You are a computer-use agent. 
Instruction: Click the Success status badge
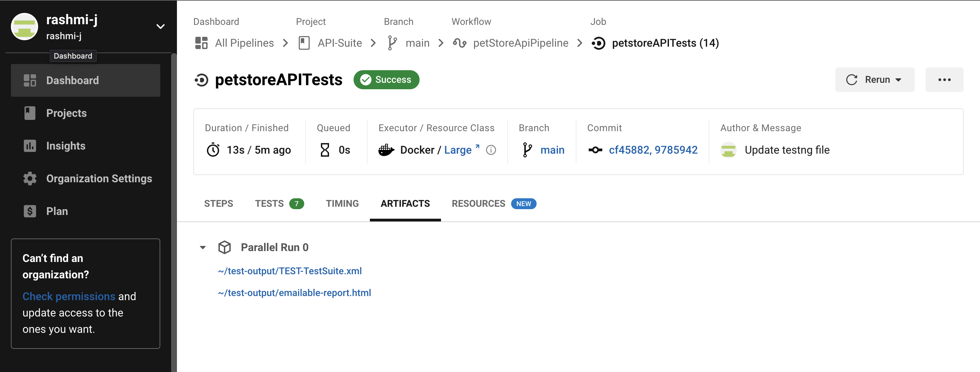pos(386,80)
